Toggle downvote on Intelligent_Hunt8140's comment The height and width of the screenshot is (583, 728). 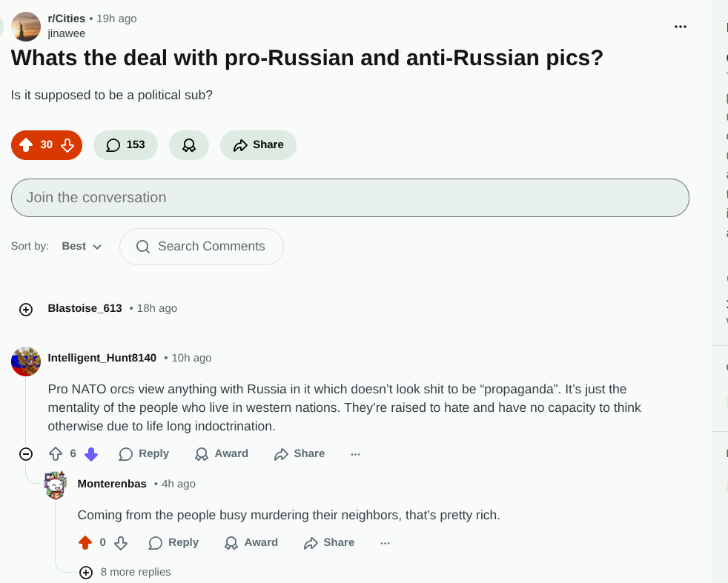91,454
